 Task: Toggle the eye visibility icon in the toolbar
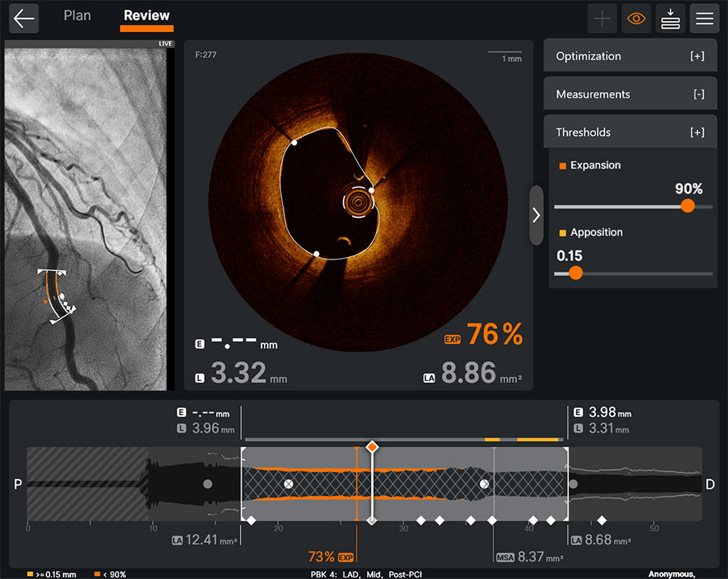pos(636,18)
